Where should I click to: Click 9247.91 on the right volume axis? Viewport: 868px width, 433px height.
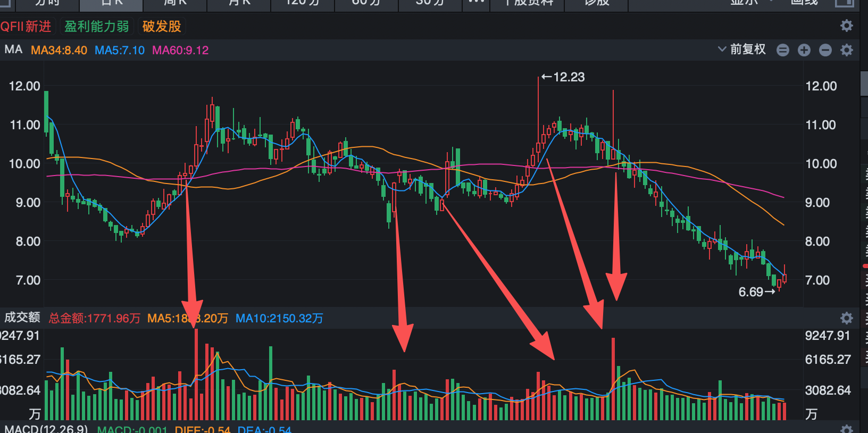(828, 336)
